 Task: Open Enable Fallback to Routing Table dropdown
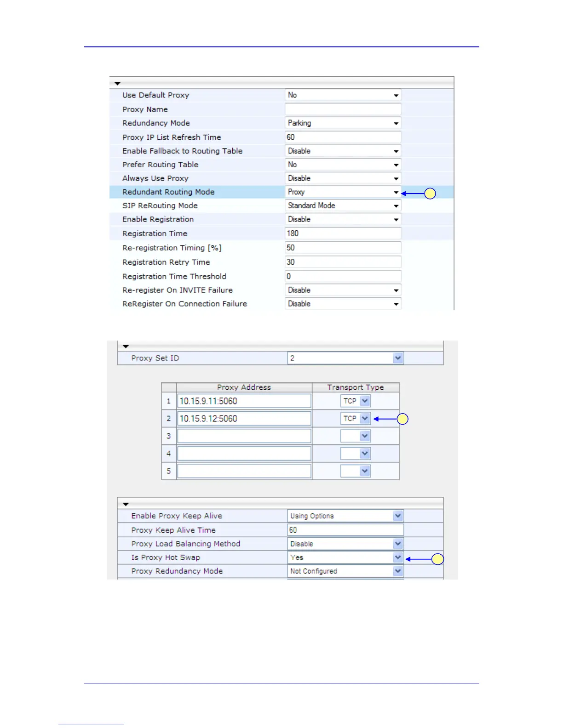[343, 151]
